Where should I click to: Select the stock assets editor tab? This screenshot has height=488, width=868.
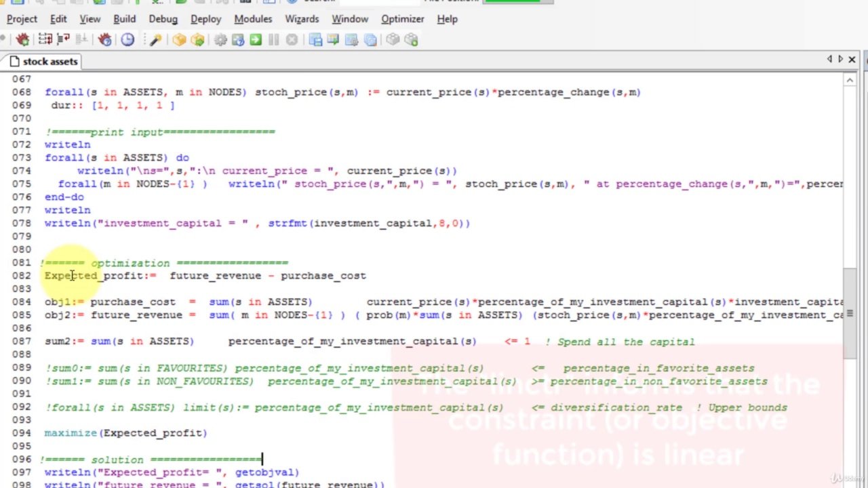click(x=41, y=61)
